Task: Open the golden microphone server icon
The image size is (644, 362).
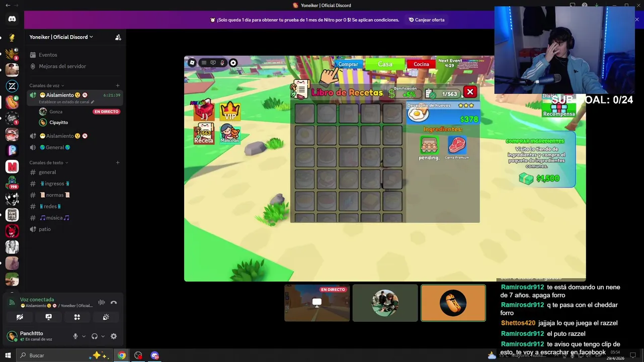Action: [x=12, y=38]
